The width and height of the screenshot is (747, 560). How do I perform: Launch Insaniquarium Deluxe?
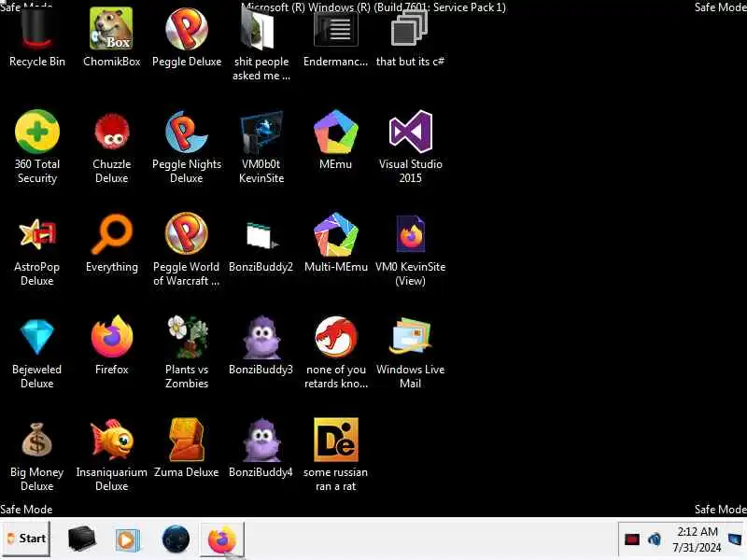[111, 439]
